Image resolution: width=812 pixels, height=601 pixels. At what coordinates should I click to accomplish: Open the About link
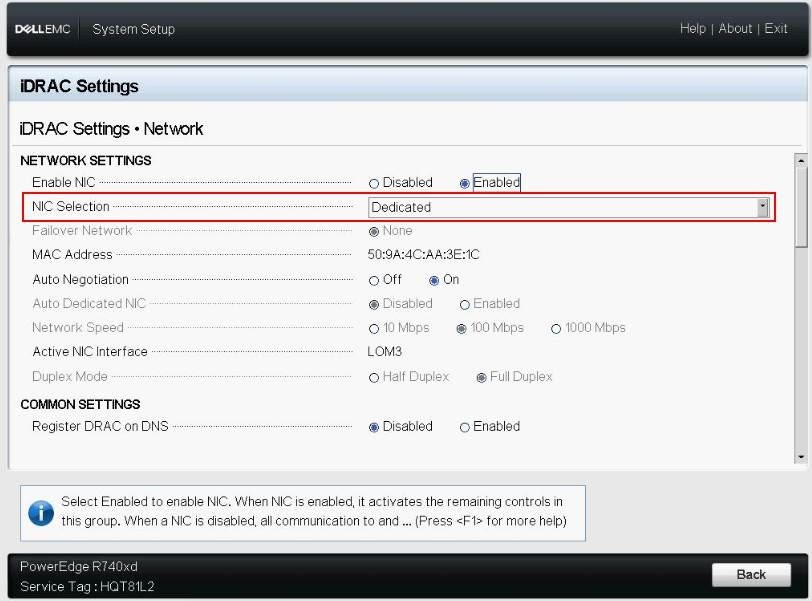coord(736,28)
